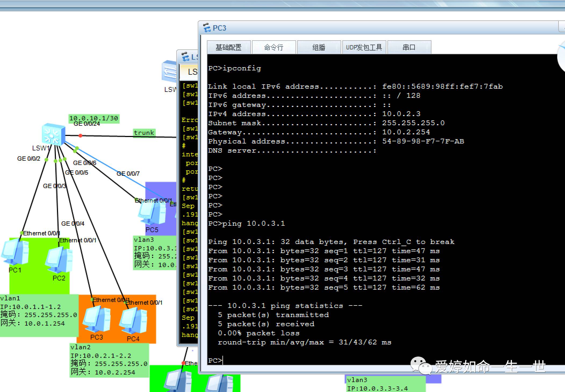Click the LSW1 switch icon
565x392 pixels.
[53, 134]
